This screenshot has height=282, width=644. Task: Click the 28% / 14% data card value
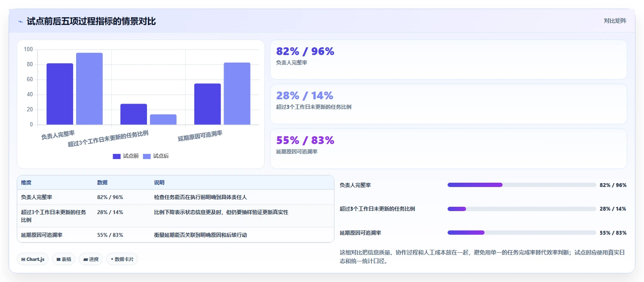point(305,96)
